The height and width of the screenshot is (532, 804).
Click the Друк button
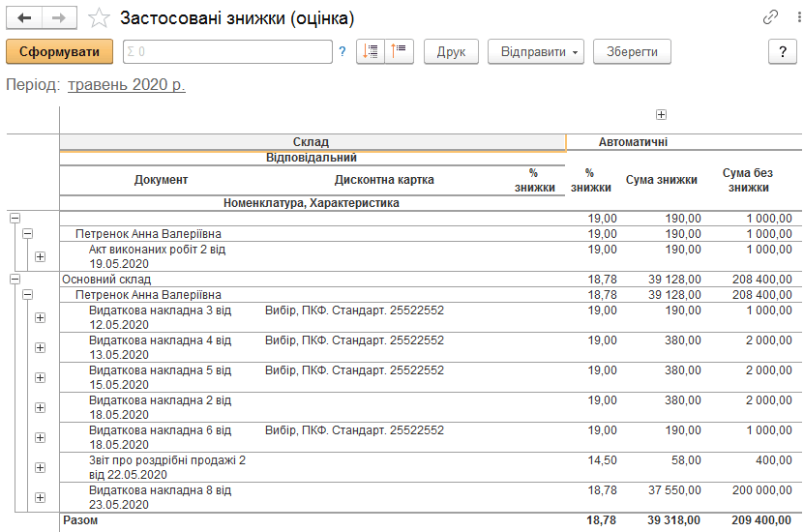pyautogui.click(x=451, y=51)
